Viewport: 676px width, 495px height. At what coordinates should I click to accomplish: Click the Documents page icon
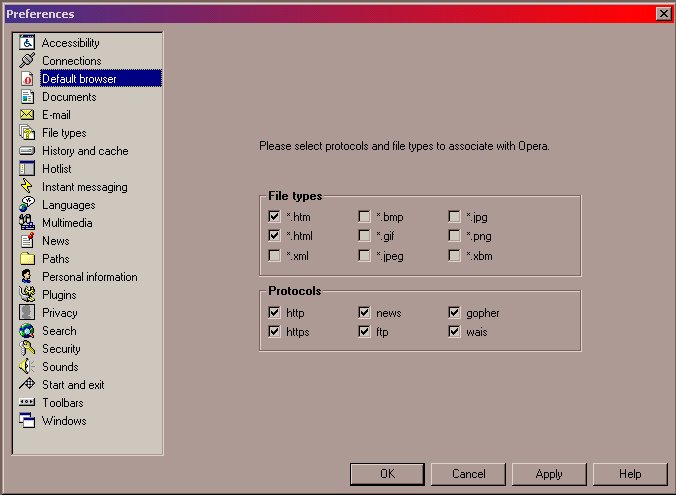tap(27, 97)
